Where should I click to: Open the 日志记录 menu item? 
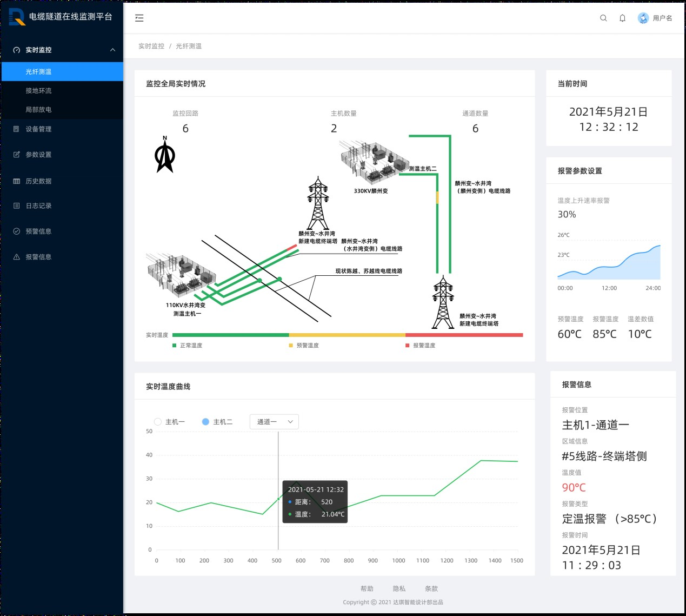pos(38,206)
